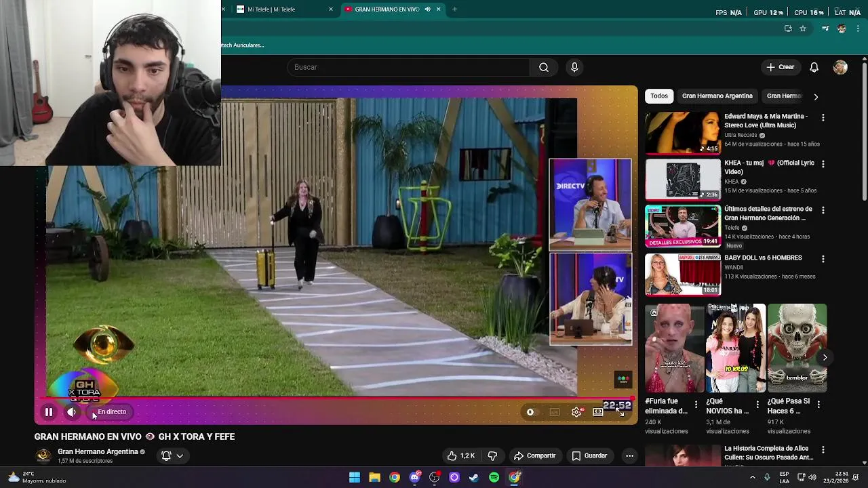Mute the video with the speaker icon
The image size is (868, 488).
tap(72, 412)
